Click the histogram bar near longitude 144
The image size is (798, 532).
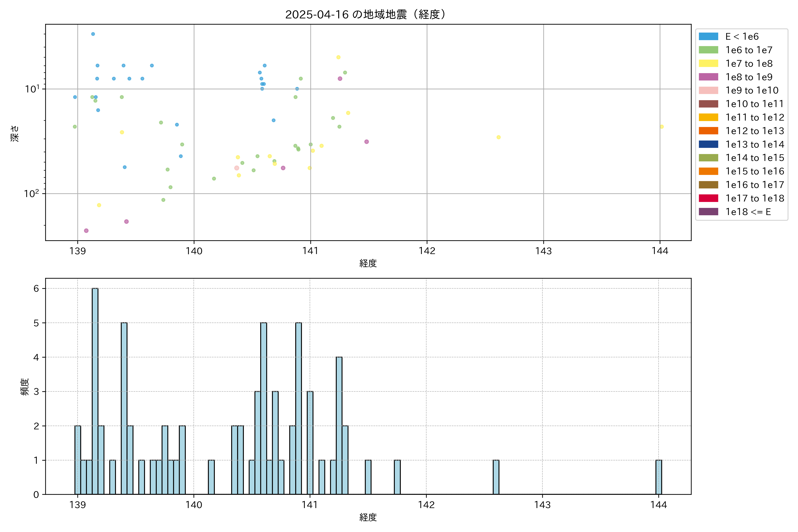pos(659,477)
